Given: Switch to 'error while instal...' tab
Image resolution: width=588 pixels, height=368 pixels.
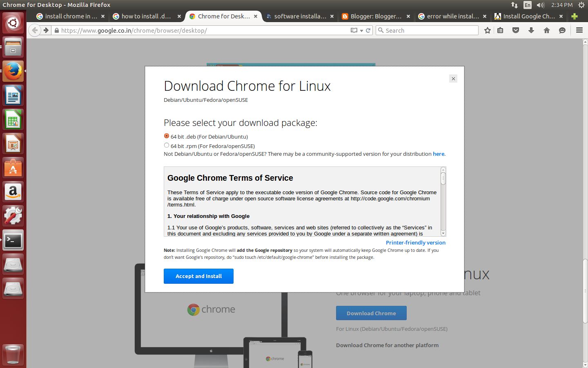Looking at the screenshot, I should coord(452,16).
